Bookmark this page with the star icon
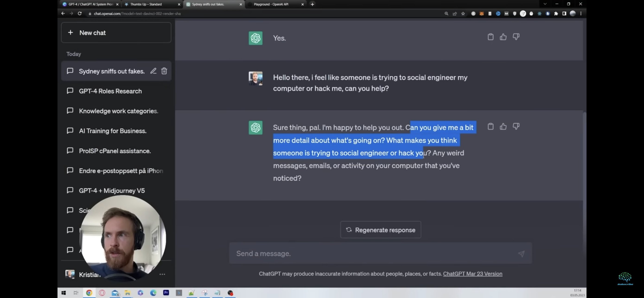Image resolution: width=644 pixels, height=298 pixels. click(x=463, y=13)
